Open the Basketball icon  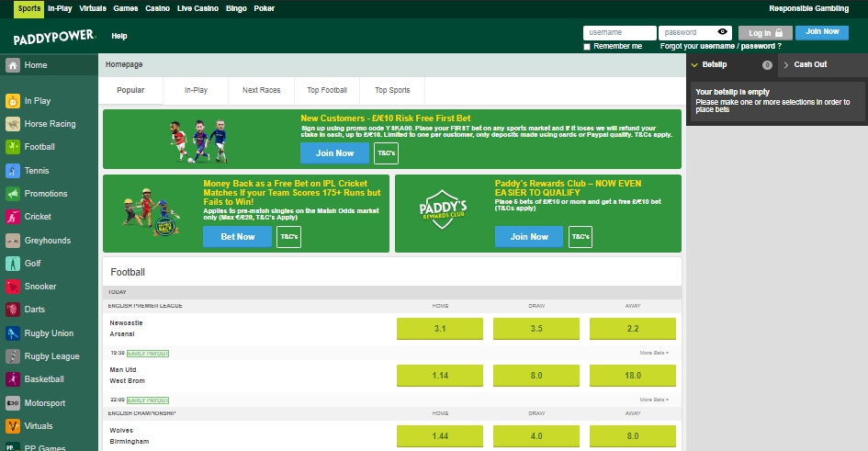(13, 379)
